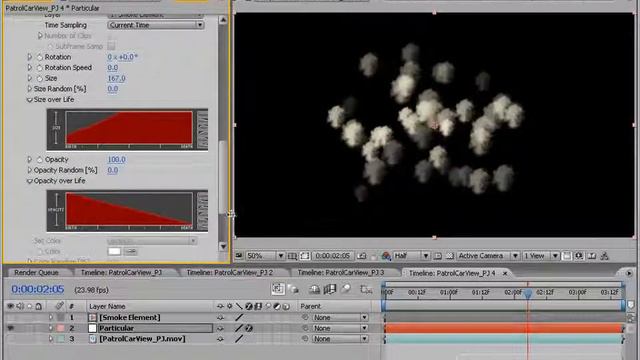Viewport: 640px width, 360px height.
Task: Toggle the Draft 3D cubes icon
Action: tap(294, 289)
